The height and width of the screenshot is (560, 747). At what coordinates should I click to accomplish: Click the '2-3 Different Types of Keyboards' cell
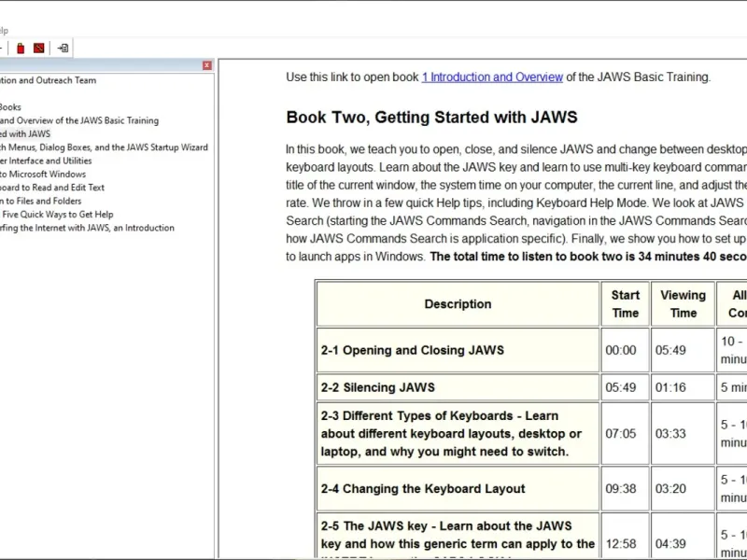(458, 433)
